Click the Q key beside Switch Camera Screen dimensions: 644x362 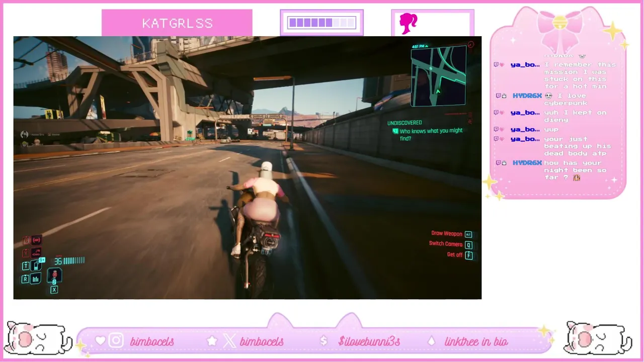click(468, 245)
